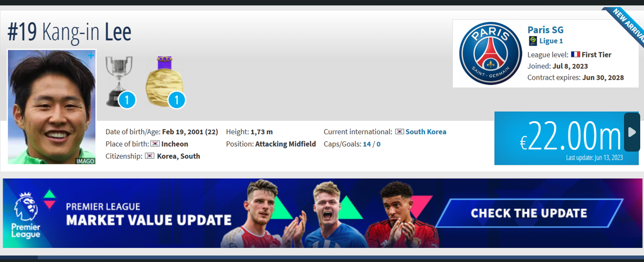Open the Ligue 1 competition link

tap(551, 41)
